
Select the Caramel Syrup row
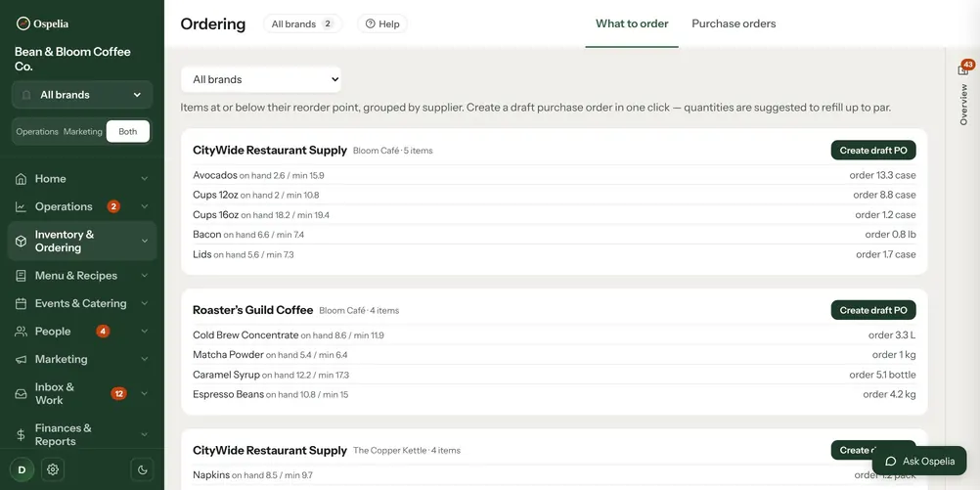[555, 375]
